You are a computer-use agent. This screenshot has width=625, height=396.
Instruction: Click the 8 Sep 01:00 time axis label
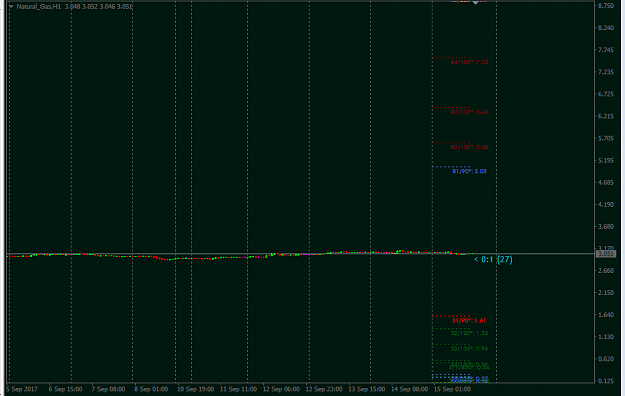tap(151, 389)
